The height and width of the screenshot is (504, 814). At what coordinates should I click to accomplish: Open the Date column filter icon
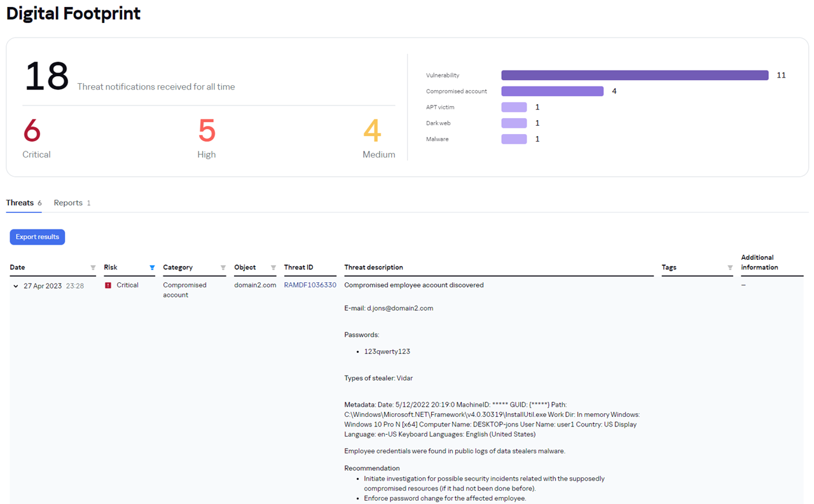[x=93, y=268]
